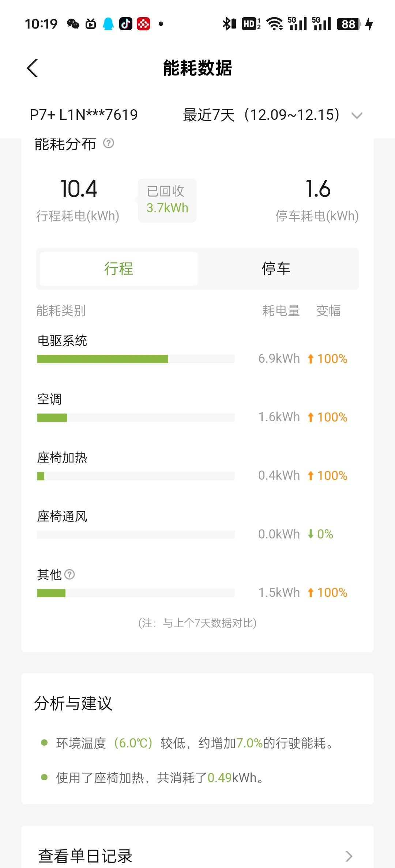Tap the Bluetooth status icon
This screenshot has height=868, width=395.
point(229,24)
